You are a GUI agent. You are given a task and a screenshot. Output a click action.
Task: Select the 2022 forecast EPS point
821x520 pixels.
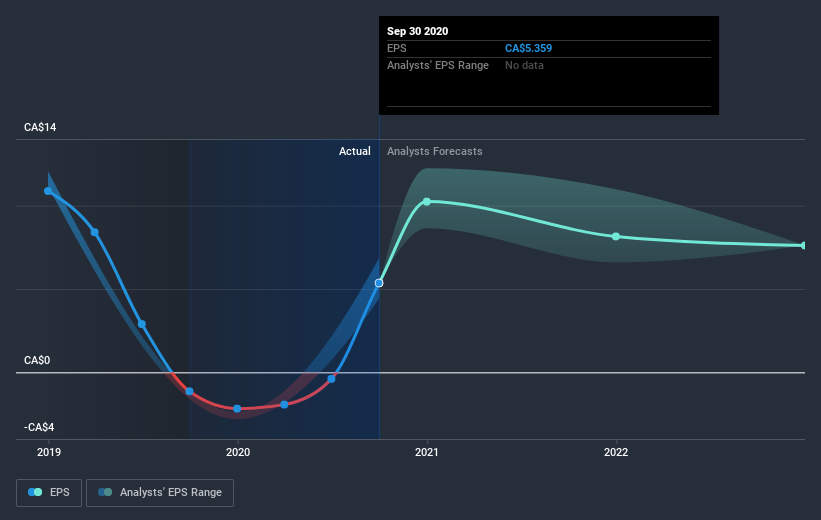[x=616, y=237]
